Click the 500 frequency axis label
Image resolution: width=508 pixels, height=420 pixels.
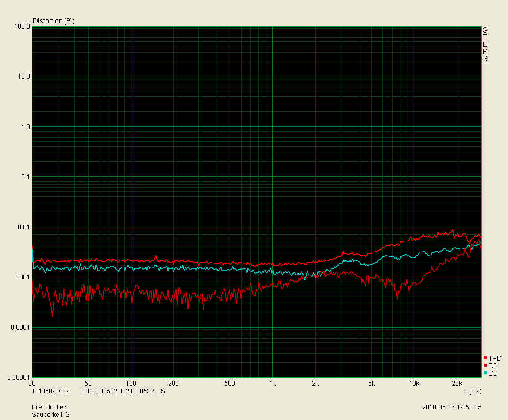tap(229, 383)
